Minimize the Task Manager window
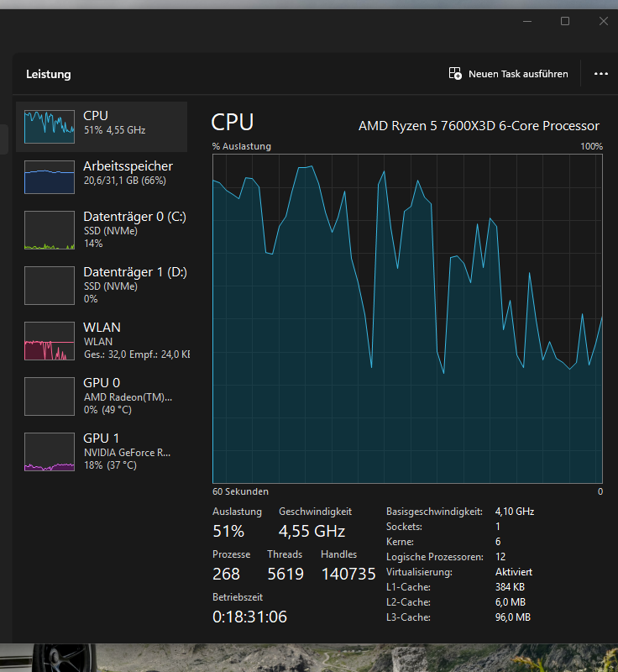 527,21
